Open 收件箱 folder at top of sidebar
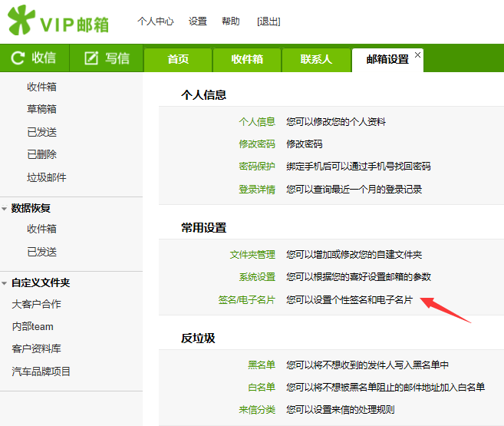 [x=41, y=87]
